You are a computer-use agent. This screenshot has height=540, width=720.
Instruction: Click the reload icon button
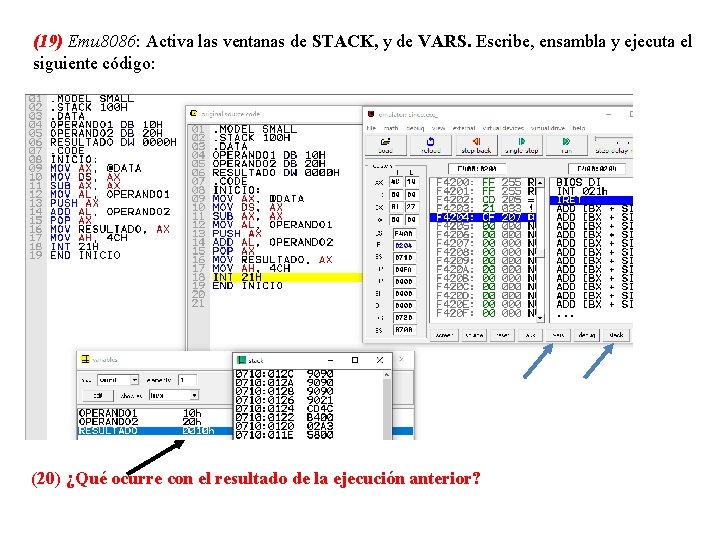[x=430, y=145]
